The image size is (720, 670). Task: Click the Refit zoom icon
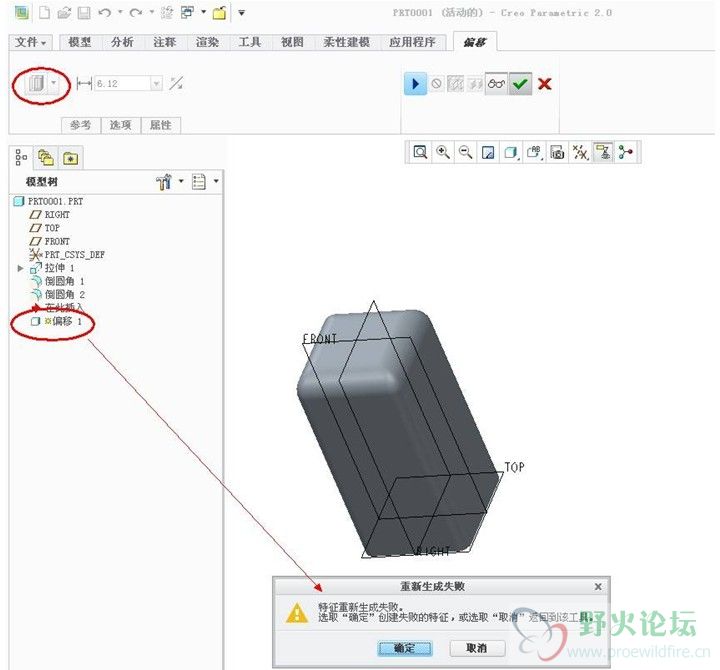click(420, 152)
